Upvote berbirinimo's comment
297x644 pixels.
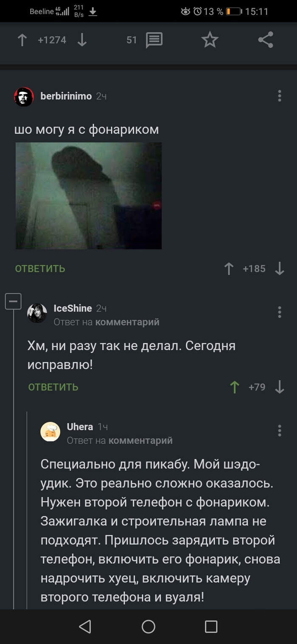click(229, 269)
